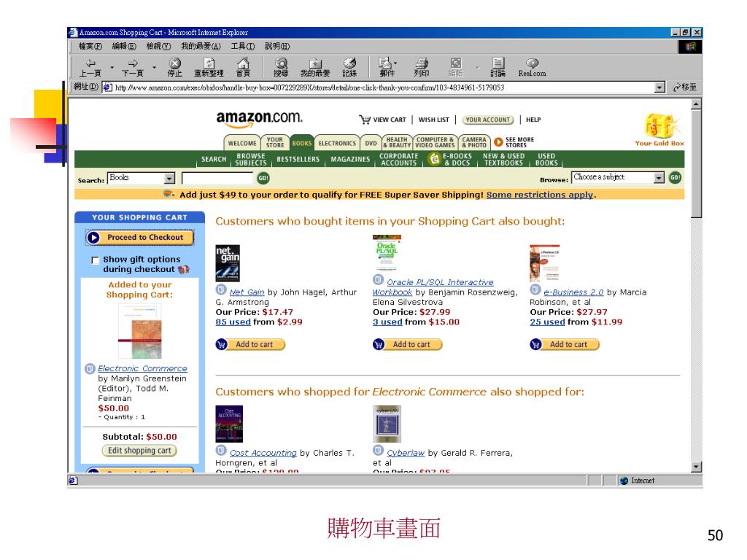Click the Go button in address bar
Screen dimensions: 747x560
pyautogui.click(x=684, y=87)
